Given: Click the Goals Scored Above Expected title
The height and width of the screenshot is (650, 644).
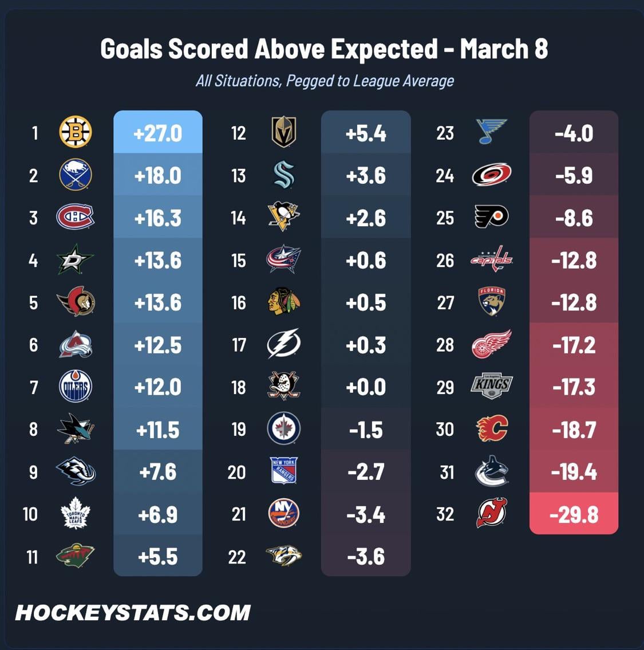Looking at the screenshot, I should click(x=324, y=49).
